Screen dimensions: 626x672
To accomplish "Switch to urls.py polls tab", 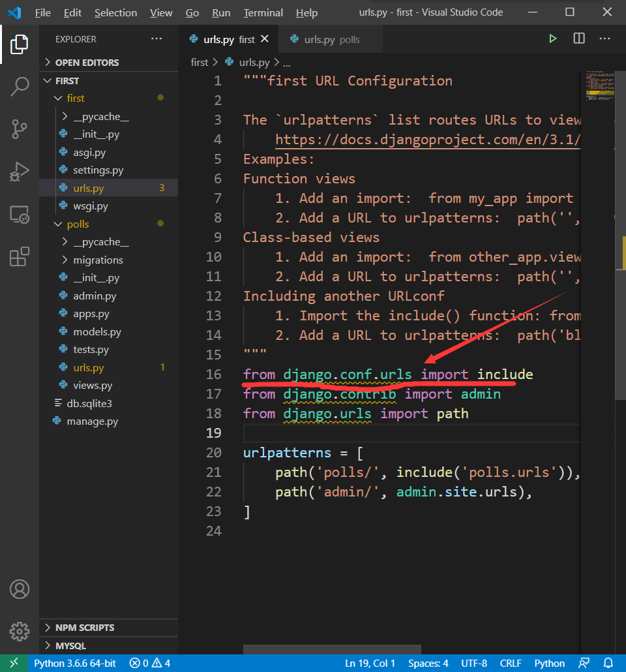I will click(331, 39).
